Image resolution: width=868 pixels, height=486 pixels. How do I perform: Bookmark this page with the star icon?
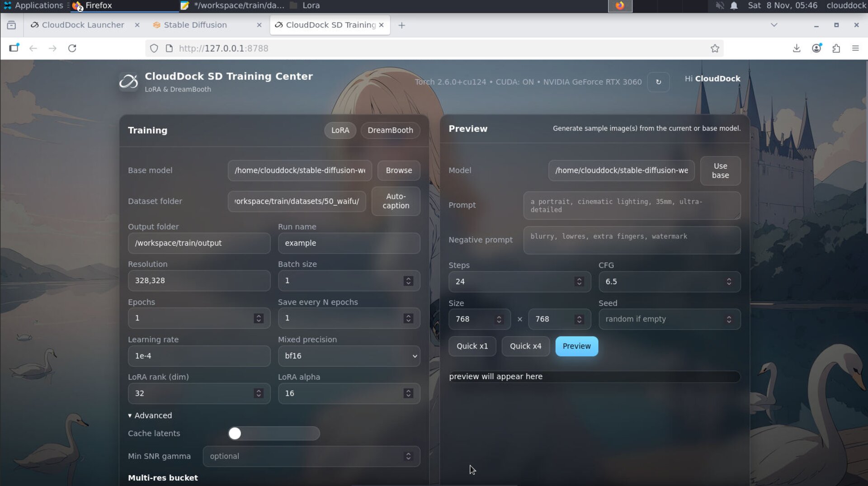(715, 48)
